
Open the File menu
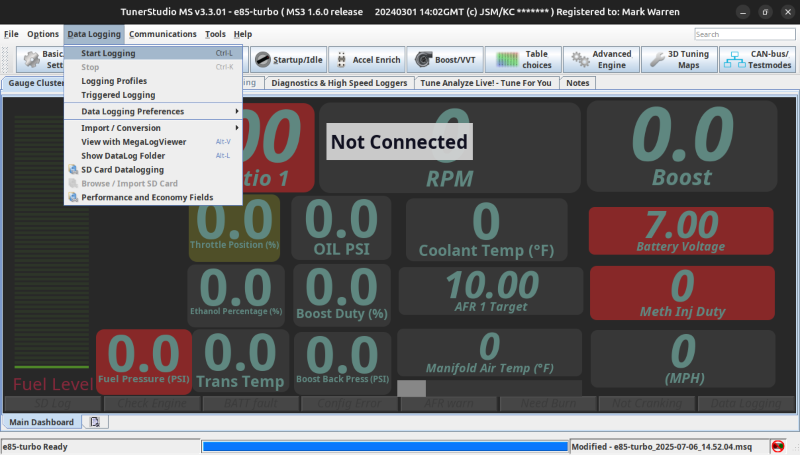point(11,34)
